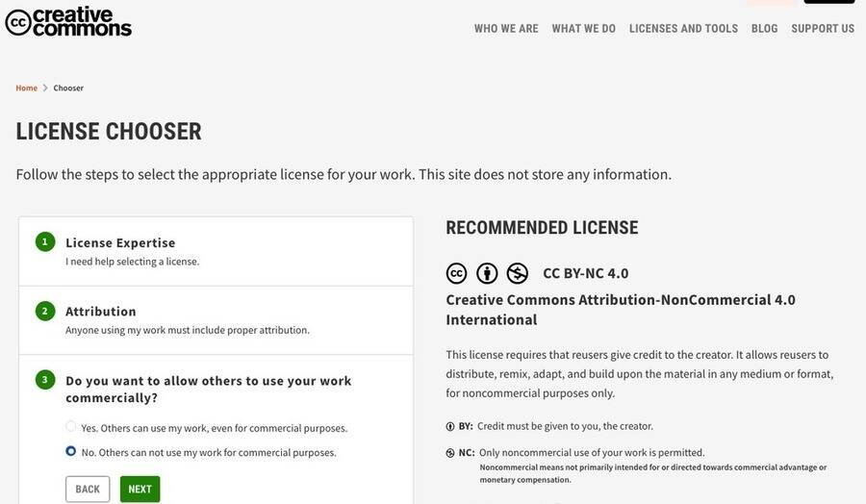Open the Who We Are menu

pyautogui.click(x=506, y=29)
